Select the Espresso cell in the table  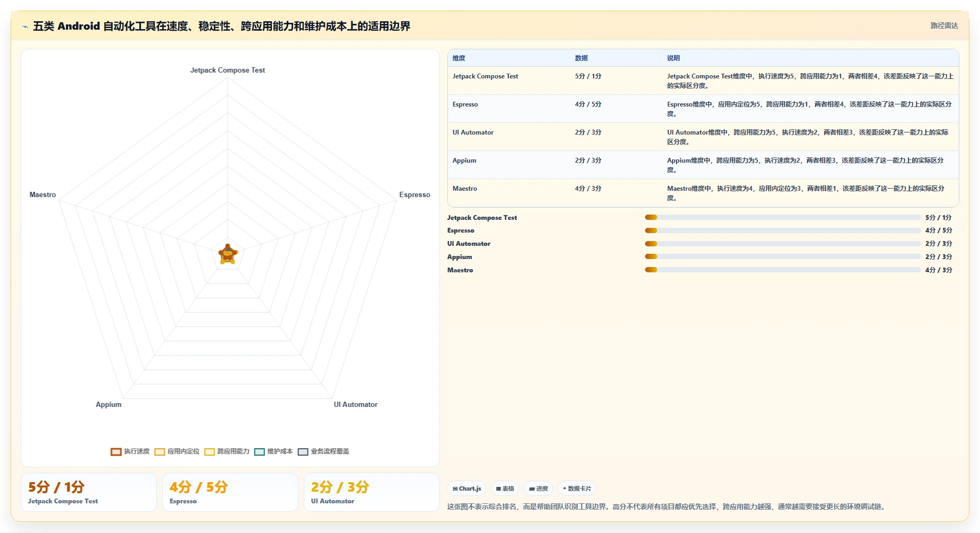click(x=465, y=104)
